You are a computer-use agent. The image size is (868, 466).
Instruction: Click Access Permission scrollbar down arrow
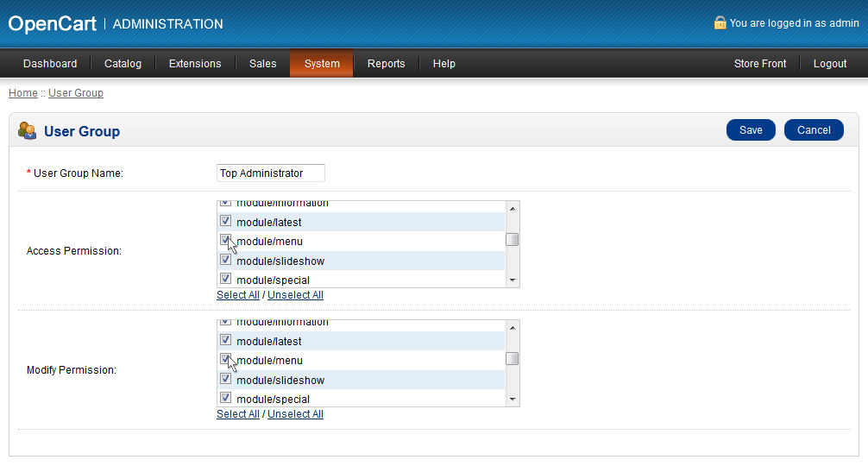click(512, 280)
